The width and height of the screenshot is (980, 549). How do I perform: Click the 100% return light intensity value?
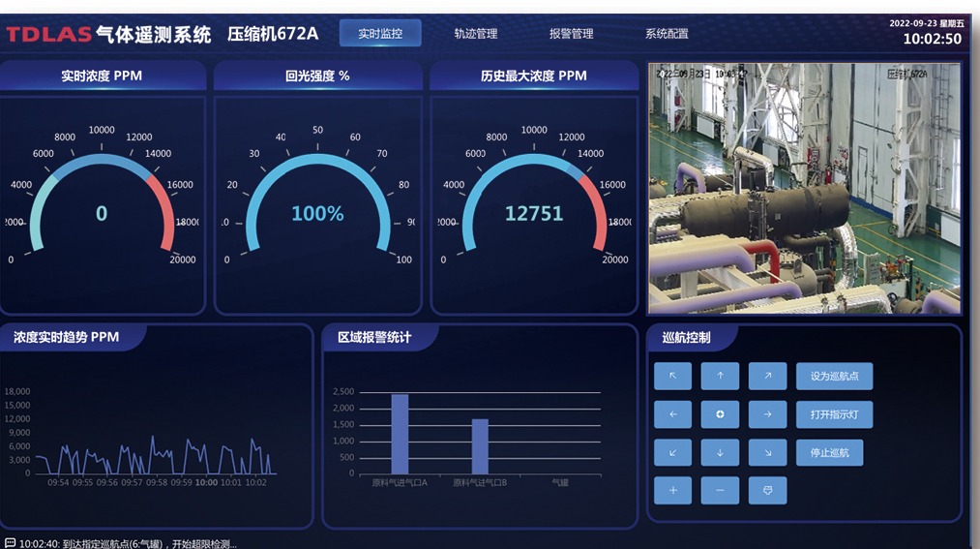coord(317,214)
